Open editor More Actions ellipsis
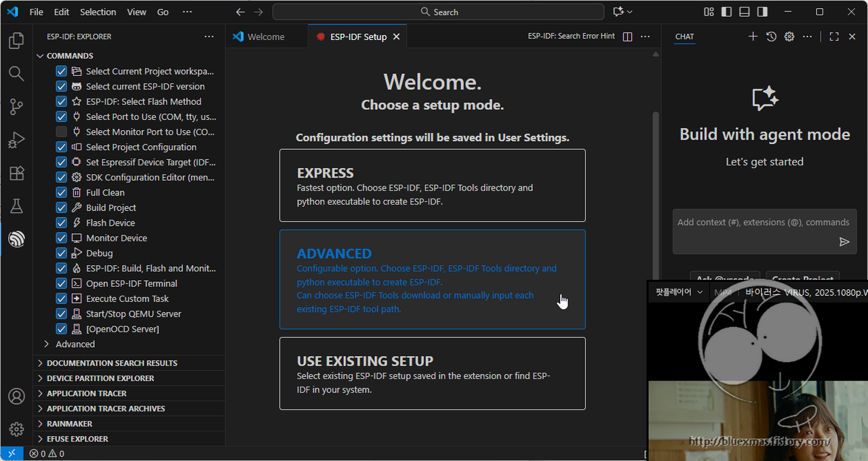This screenshot has width=868, height=461. (646, 37)
